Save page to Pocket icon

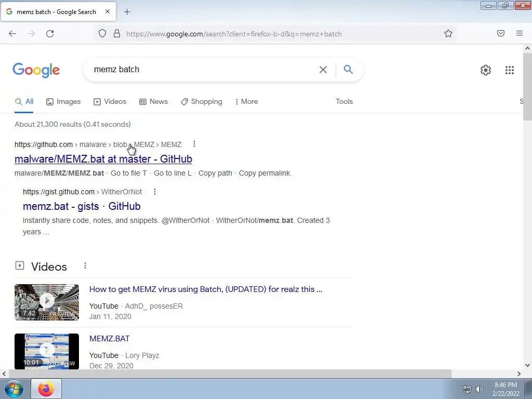click(501, 33)
